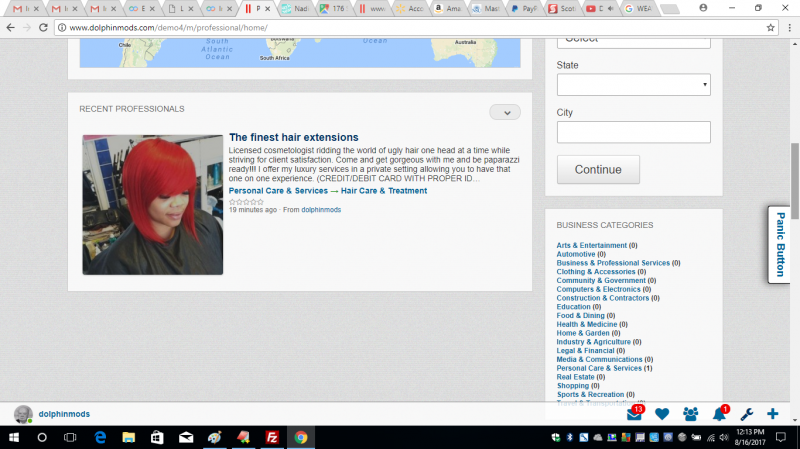Open the friends group icon in bottom bar
This screenshot has height=449, width=800.
690,414
